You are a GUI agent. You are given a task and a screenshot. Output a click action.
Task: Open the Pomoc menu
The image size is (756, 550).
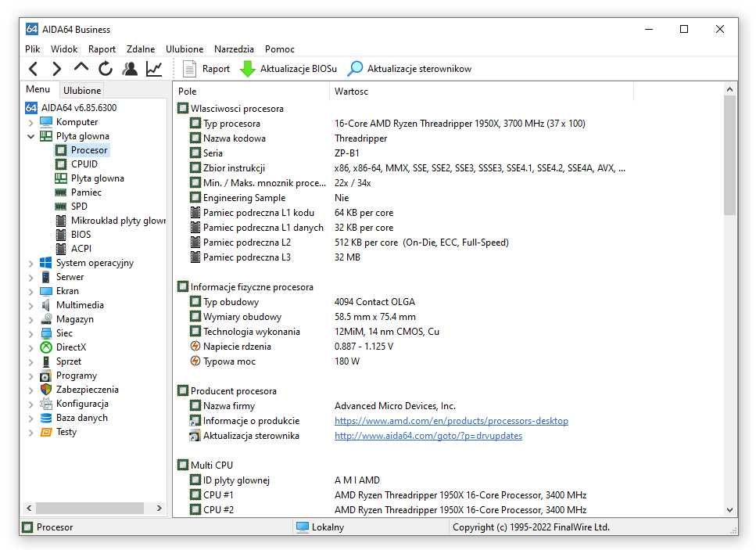point(280,49)
